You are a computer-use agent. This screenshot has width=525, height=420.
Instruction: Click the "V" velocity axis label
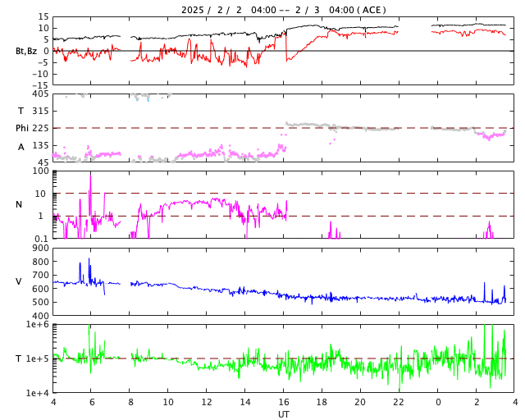19,281
